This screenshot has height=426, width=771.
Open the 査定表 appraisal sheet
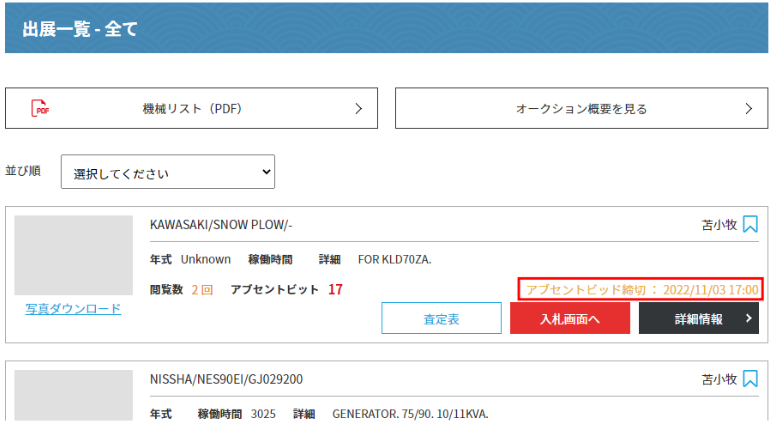tap(441, 319)
